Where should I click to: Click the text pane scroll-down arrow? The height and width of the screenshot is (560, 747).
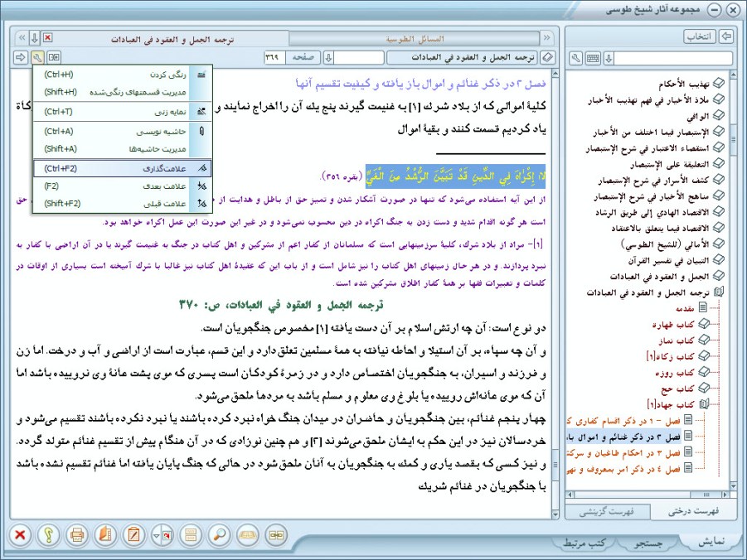click(555, 514)
